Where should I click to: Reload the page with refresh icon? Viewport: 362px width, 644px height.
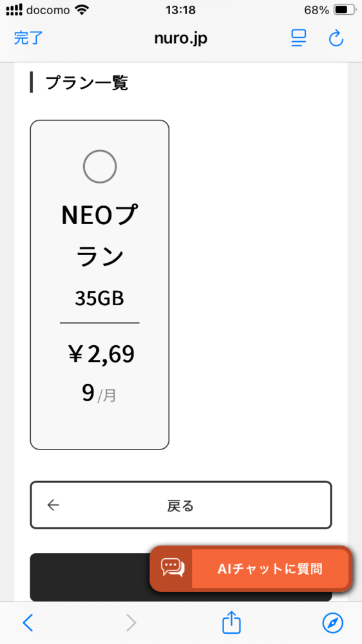pos(336,39)
